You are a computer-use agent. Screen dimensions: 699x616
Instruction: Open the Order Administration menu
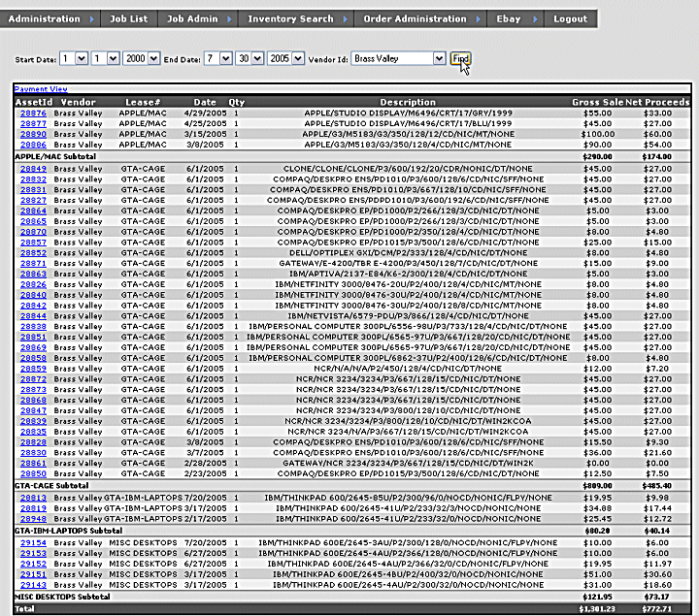(420, 19)
